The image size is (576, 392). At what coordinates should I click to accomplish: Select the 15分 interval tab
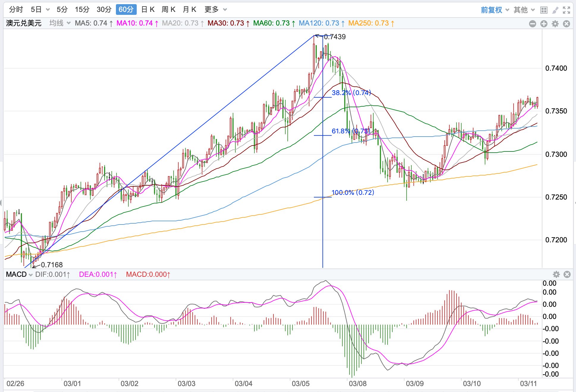(x=82, y=10)
